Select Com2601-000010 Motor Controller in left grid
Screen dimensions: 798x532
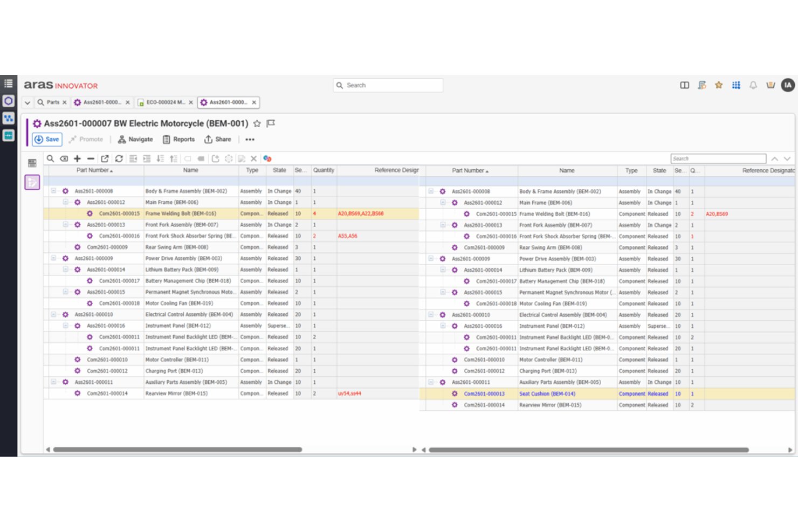pos(231,360)
